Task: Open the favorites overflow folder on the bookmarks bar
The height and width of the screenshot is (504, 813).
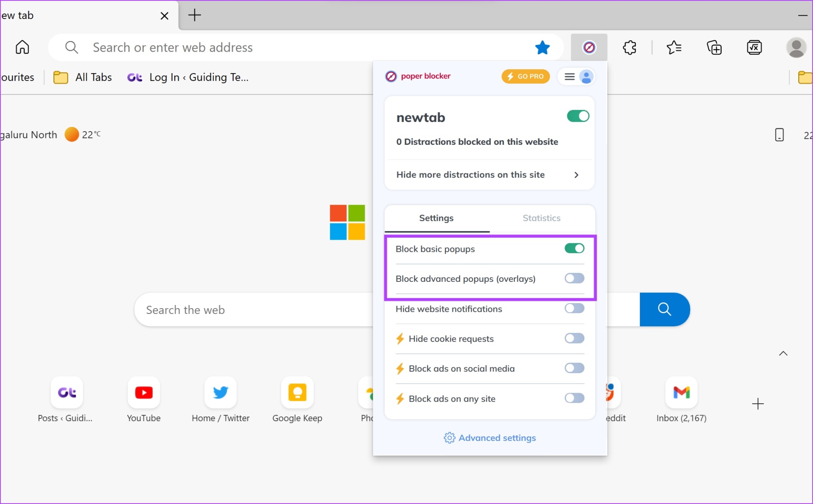Action: [805, 77]
